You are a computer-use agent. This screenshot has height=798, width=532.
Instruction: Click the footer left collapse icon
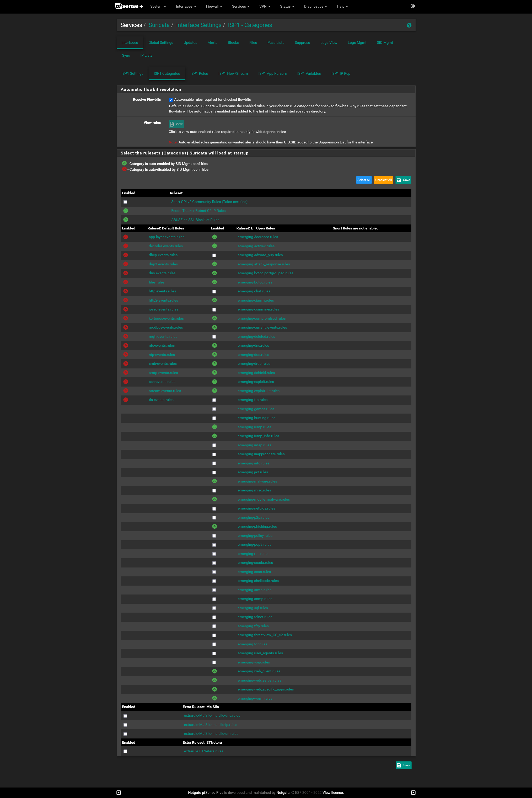(119, 792)
